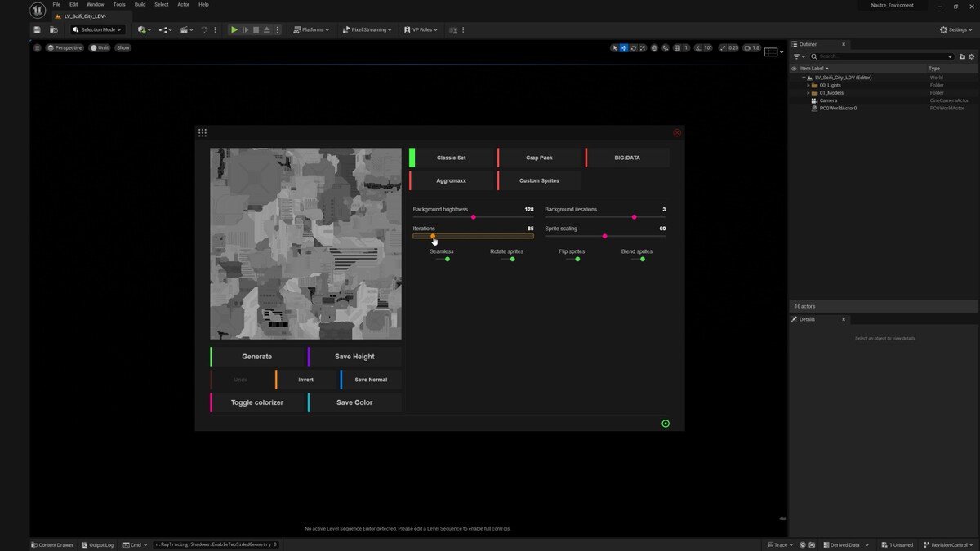Click the surface snapping icon
This screenshot has width=980, height=551.
click(666, 48)
